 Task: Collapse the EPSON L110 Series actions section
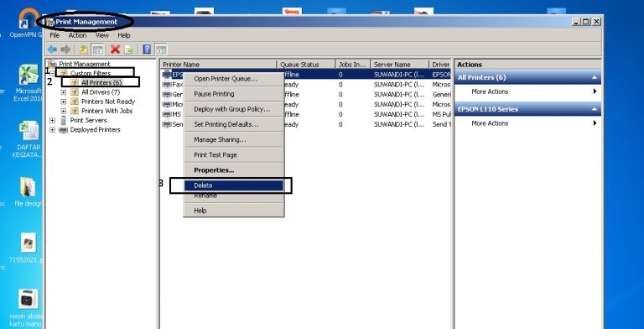coord(594,109)
